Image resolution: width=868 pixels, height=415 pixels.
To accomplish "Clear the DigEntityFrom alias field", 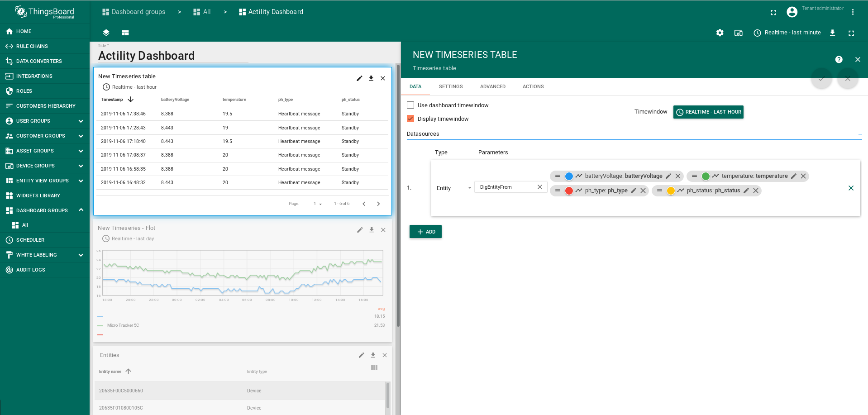I will [x=540, y=187].
